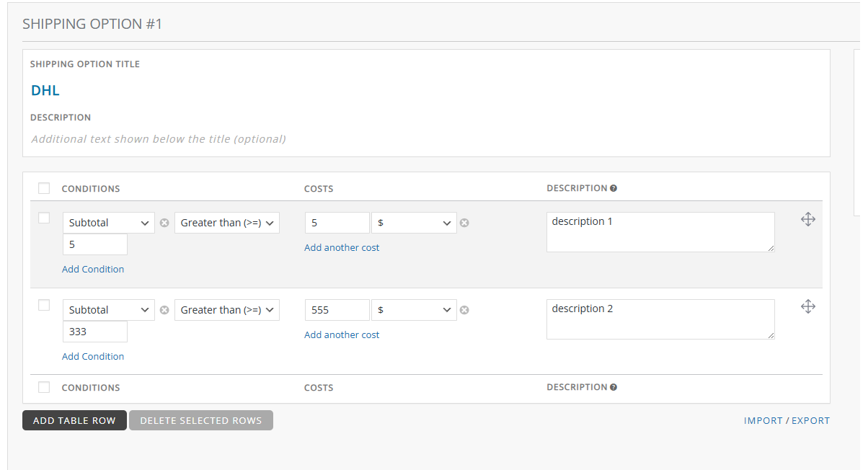868x470 pixels.
Task: Remove the Subtotal condition in first row
Action: point(164,223)
